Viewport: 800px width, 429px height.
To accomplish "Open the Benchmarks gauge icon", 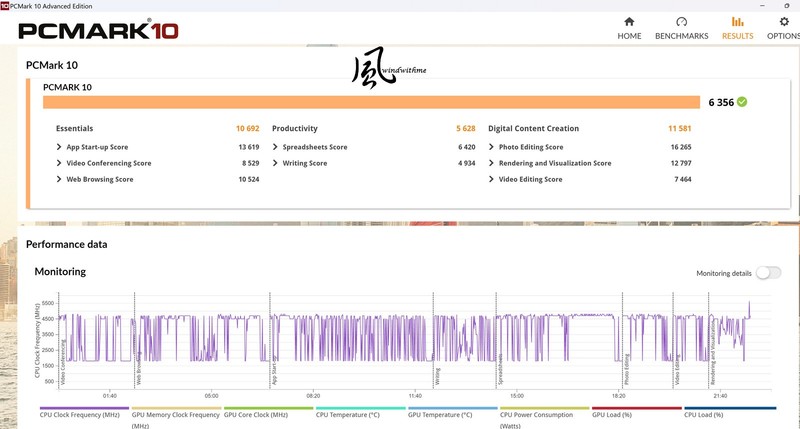I will 681,21.
